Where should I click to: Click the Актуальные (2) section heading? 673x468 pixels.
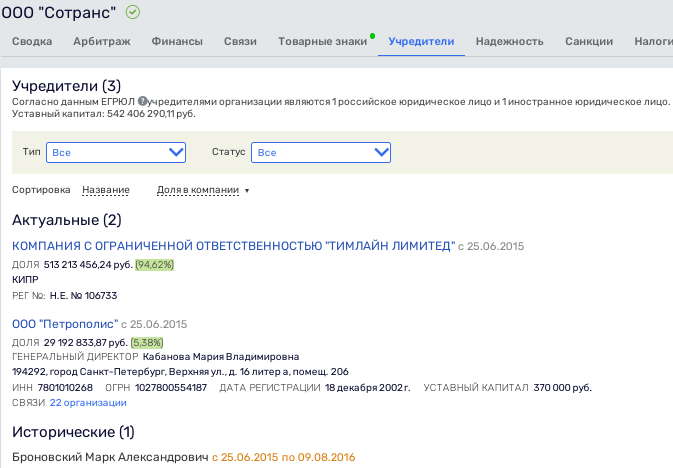pyautogui.click(x=67, y=220)
